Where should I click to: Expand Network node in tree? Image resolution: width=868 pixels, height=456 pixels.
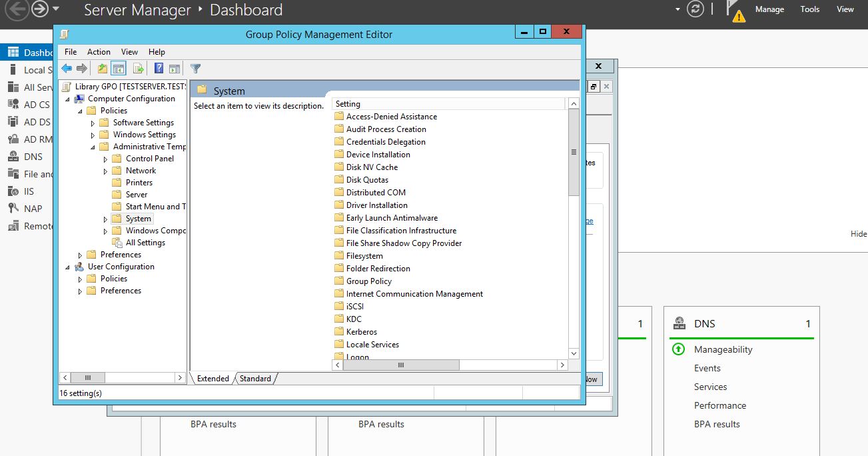(x=105, y=171)
